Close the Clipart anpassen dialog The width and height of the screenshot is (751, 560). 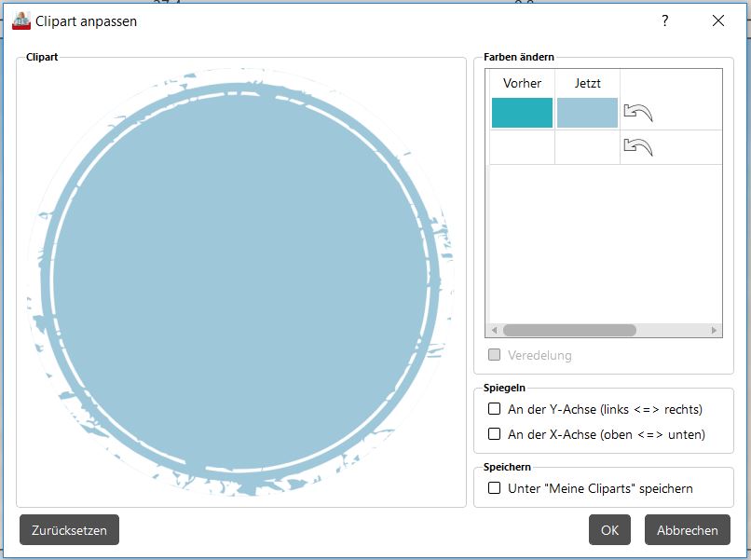pos(717,20)
